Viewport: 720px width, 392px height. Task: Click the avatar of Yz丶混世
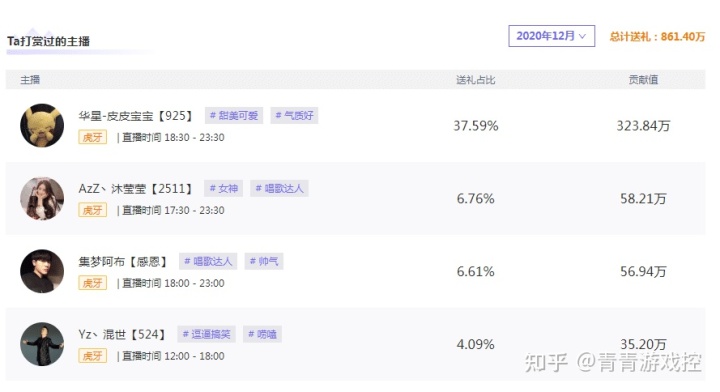point(42,344)
